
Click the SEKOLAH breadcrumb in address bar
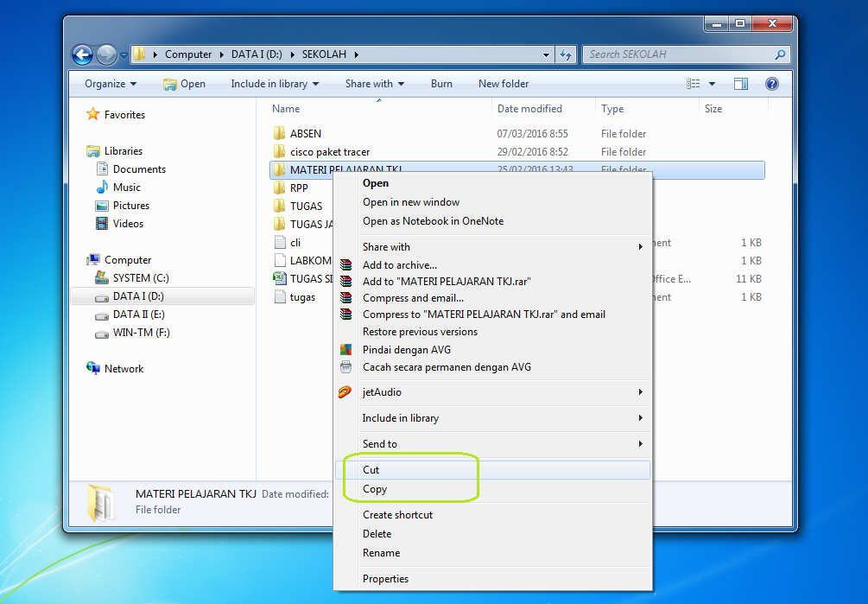[x=324, y=54]
